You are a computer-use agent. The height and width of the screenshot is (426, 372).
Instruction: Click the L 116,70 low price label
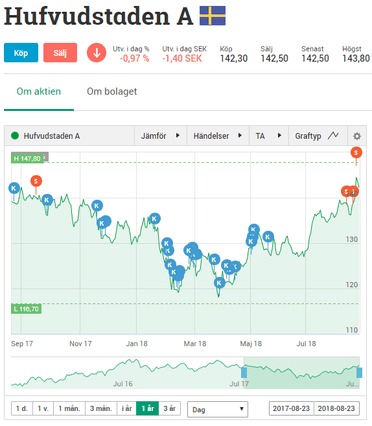click(26, 309)
